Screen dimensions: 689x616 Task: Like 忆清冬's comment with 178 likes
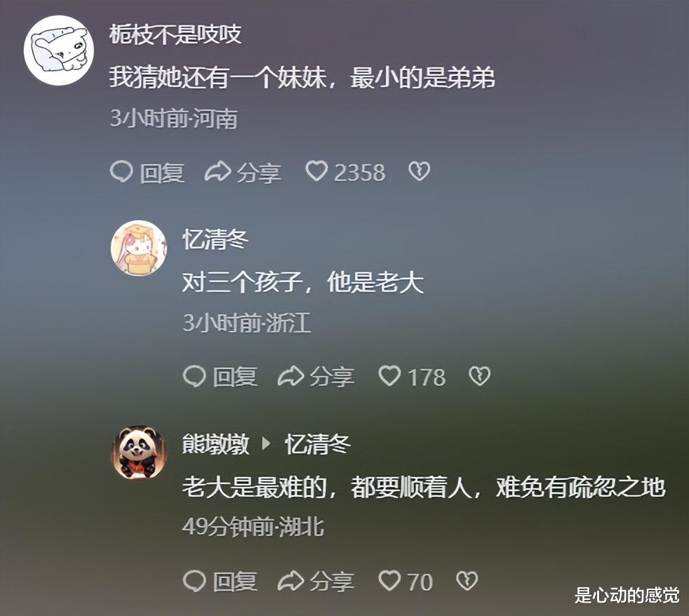(x=390, y=376)
